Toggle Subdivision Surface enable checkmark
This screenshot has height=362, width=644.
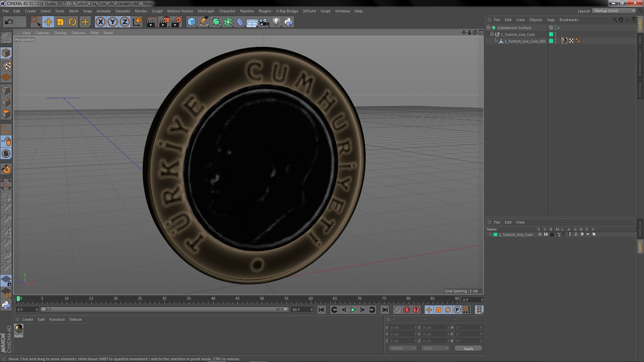coord(559,28)
